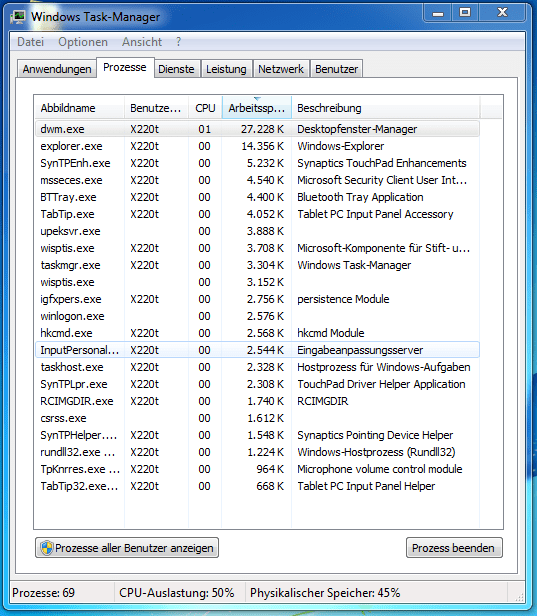Click Bluetooth Tray Application description
The height and width of the screenshot is (616, 537).
(x=360, y=197)
